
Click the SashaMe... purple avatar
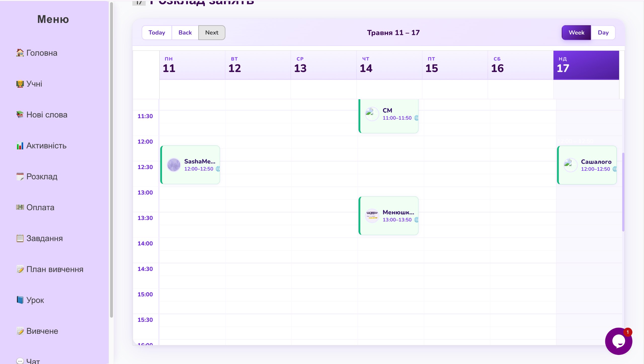[x=174, y=165]
